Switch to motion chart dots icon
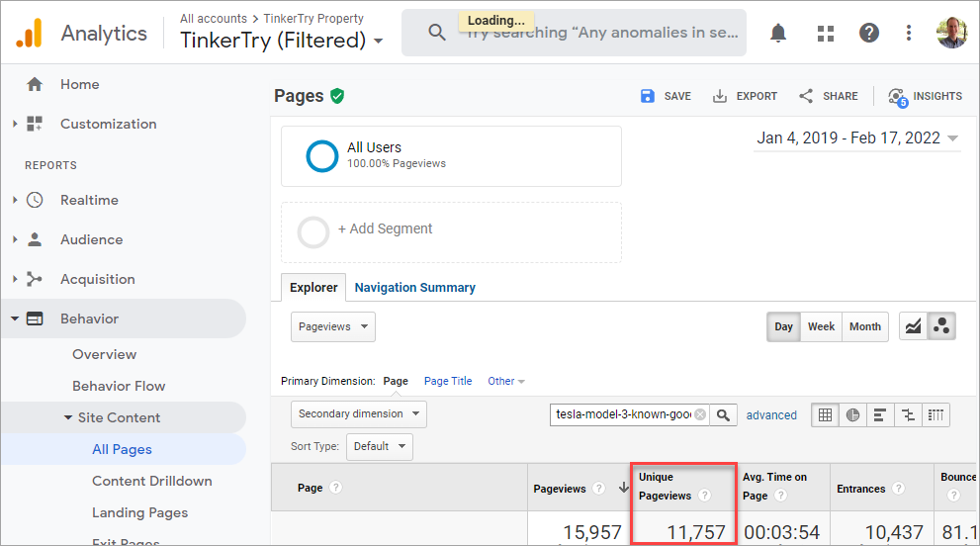The width and height of the screenshot is (980, 546). point(941,326)
